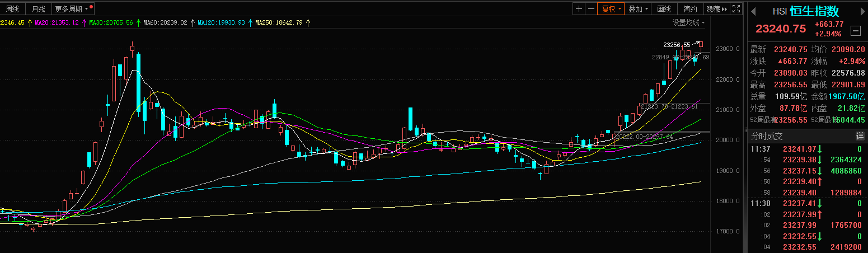The image size is (868, 253).
Task: Click gap label 20222.00-20297.84
Action: coord(644,136)
